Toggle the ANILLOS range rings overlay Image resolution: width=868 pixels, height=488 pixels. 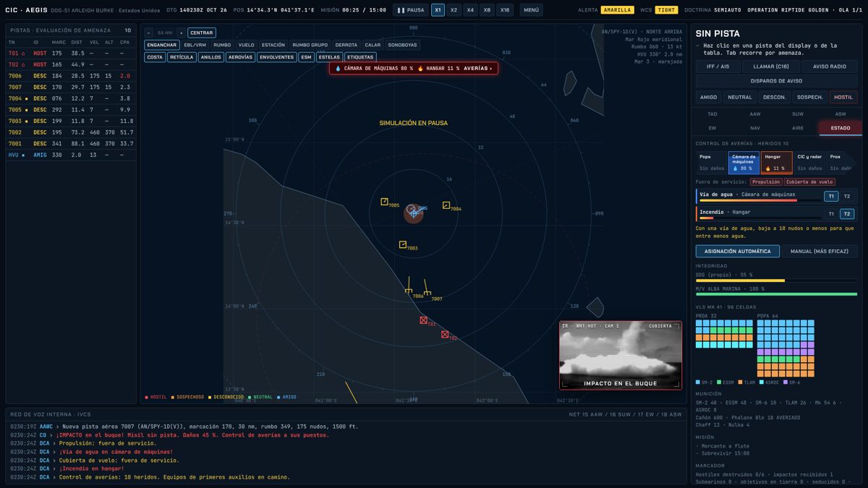(211, 57)
